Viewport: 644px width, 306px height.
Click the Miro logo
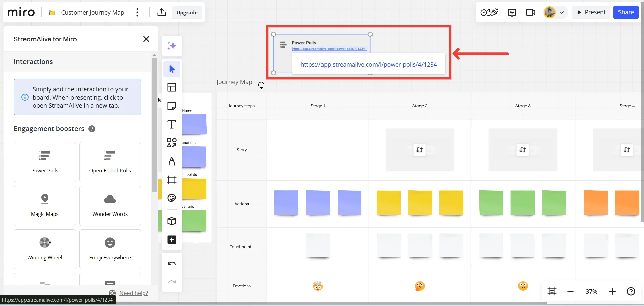(21, 12)
